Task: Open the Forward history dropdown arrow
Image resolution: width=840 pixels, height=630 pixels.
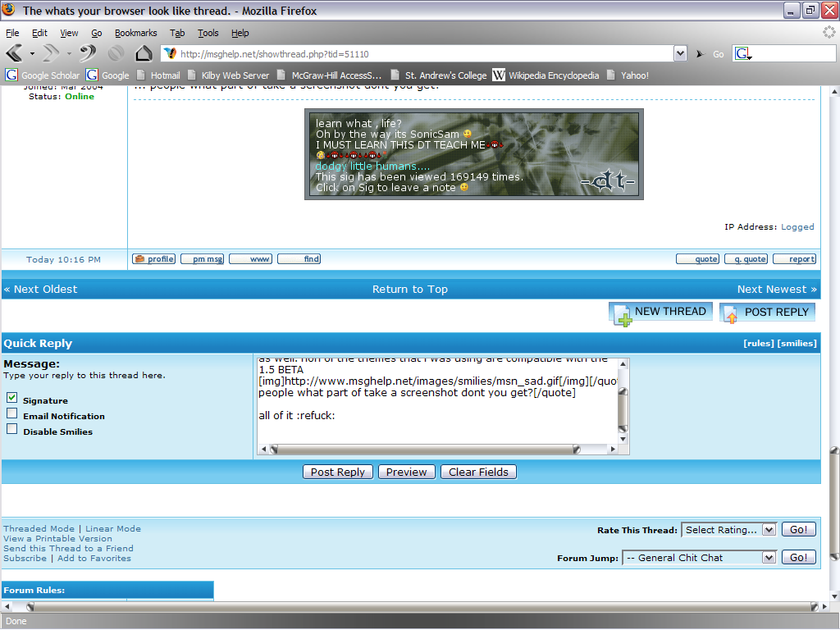Action: coord(69,53)
